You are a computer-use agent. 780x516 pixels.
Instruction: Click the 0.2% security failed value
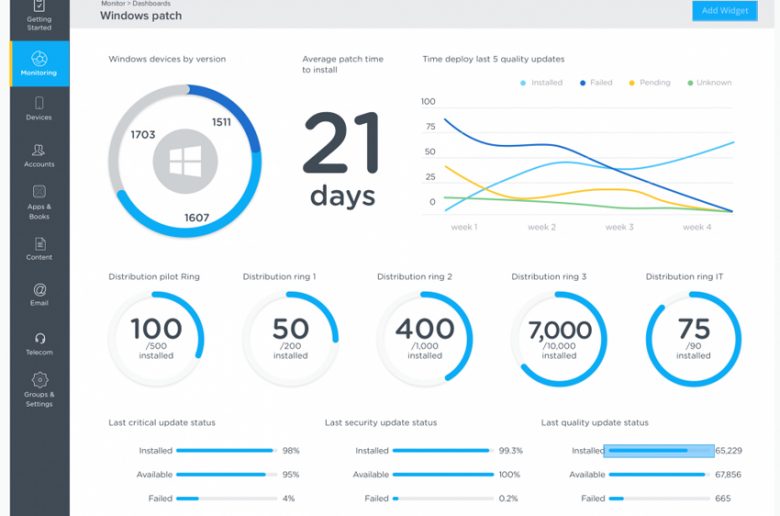point(508,499)
